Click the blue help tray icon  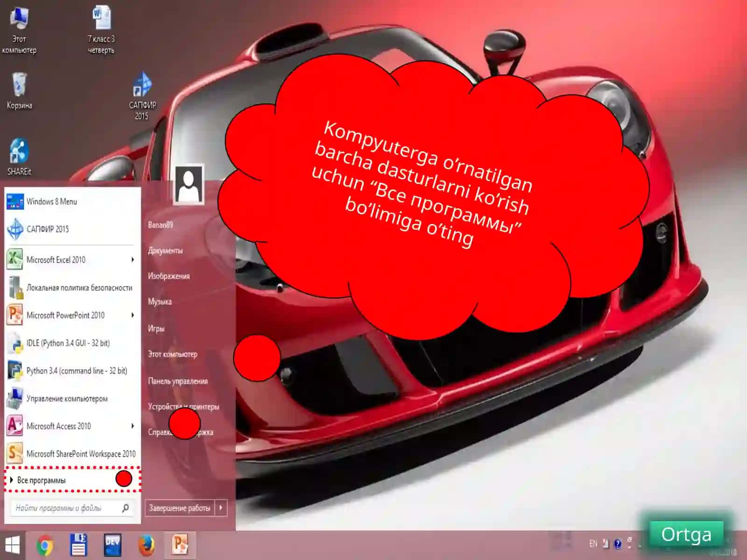618,544
